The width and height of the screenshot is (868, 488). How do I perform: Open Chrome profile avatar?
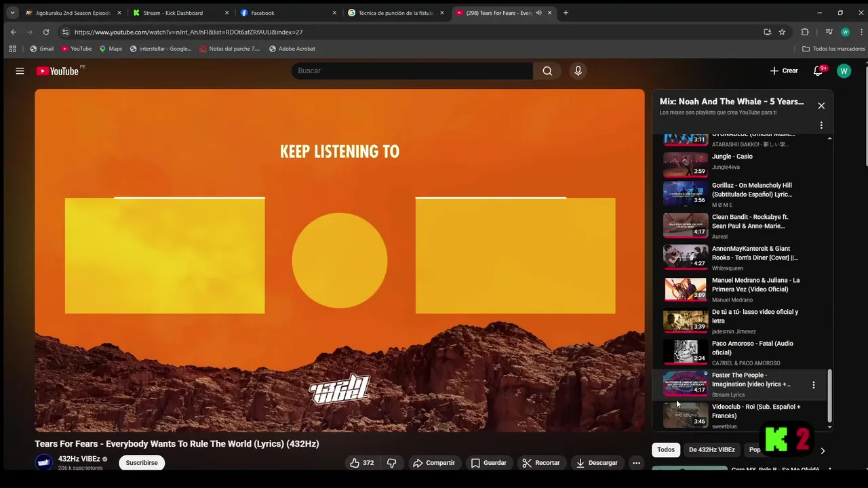(845, 32)
